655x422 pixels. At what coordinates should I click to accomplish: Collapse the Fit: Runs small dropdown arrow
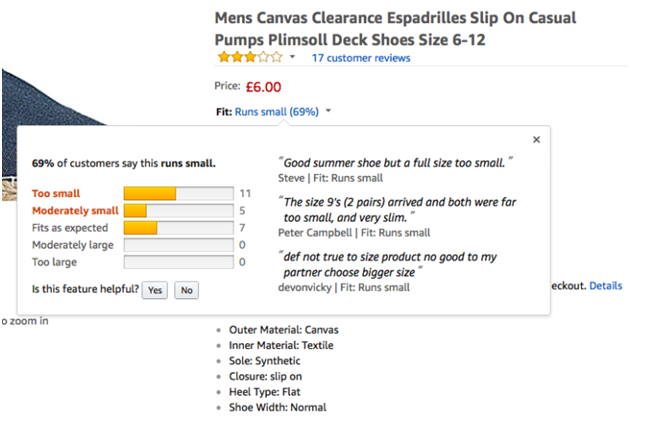329,112
